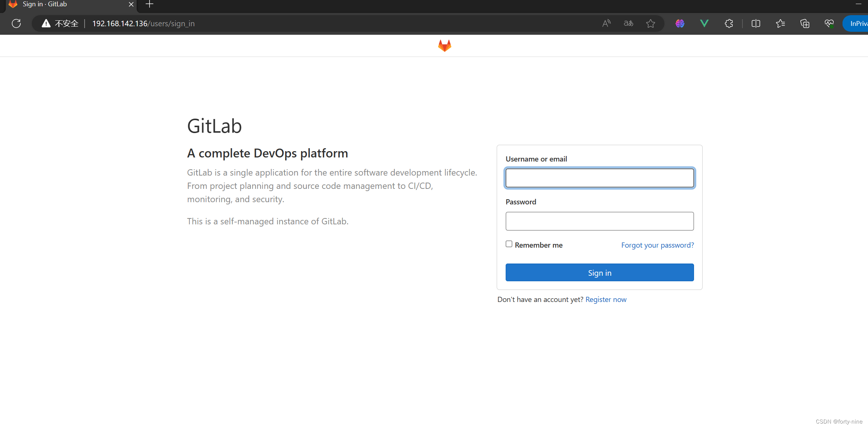Focus the Username or email field
Viewport: 868px width, 428px height.
coord(599,178)
